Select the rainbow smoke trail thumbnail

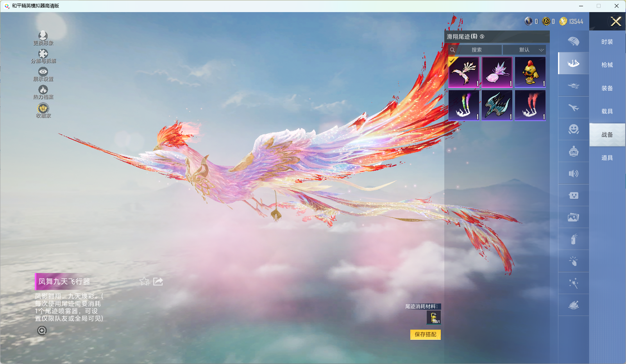click(464, 105)
